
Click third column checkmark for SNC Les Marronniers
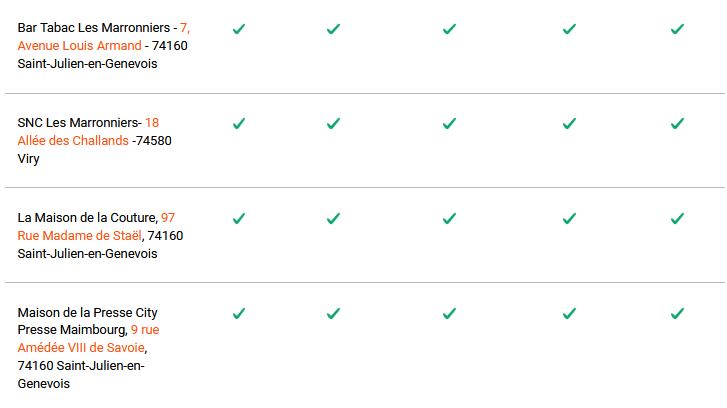click(449, 123)
